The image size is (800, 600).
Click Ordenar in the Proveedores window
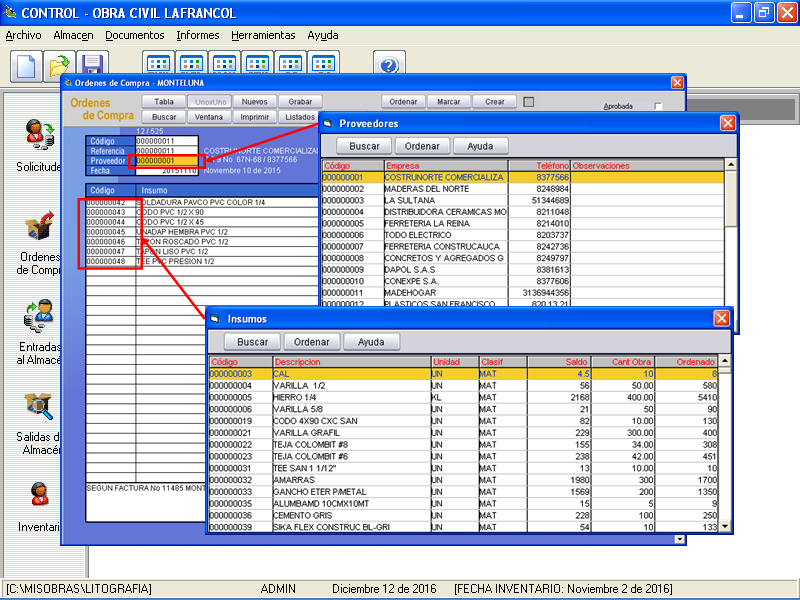pyautogui.click(x=422, y=146)
